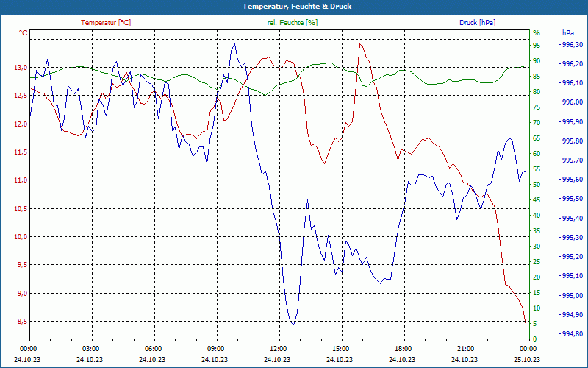Screen dimensions: 588x368
Task: Click the 25.10.23 date label
Action: tap(527, 360)
